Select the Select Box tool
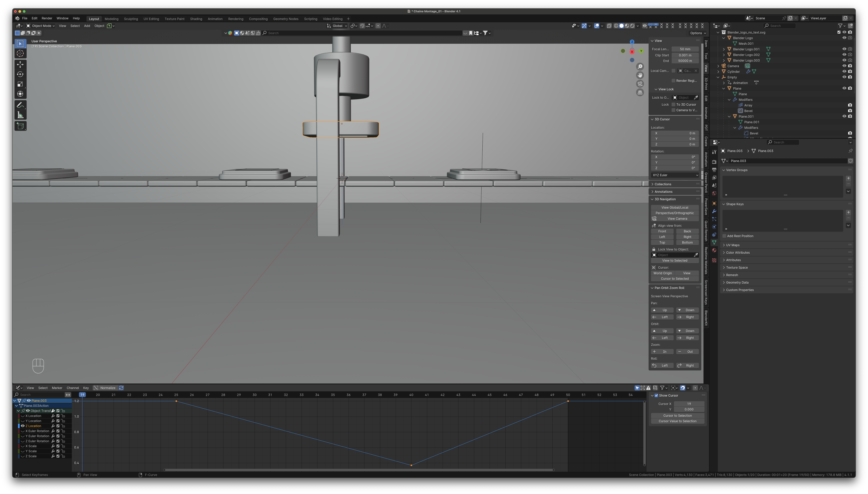Image resolution: width=868 pixels, height=494 pixels. [x=20, y=44]
